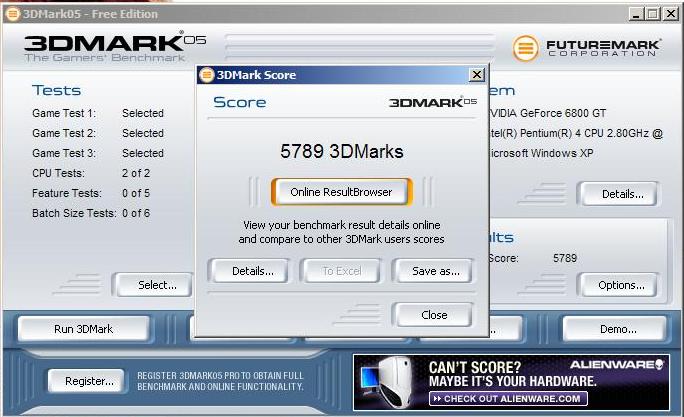Click the register 3DMark05 Pro message
The height and width of the screenshot is (417, 684).
pyautogui.click(x=220, y=381)
